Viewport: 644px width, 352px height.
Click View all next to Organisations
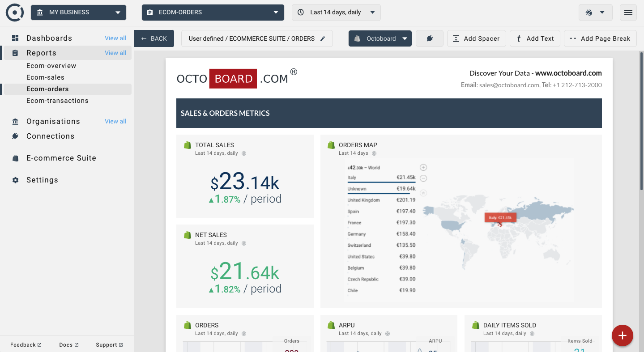click(115, 121)
